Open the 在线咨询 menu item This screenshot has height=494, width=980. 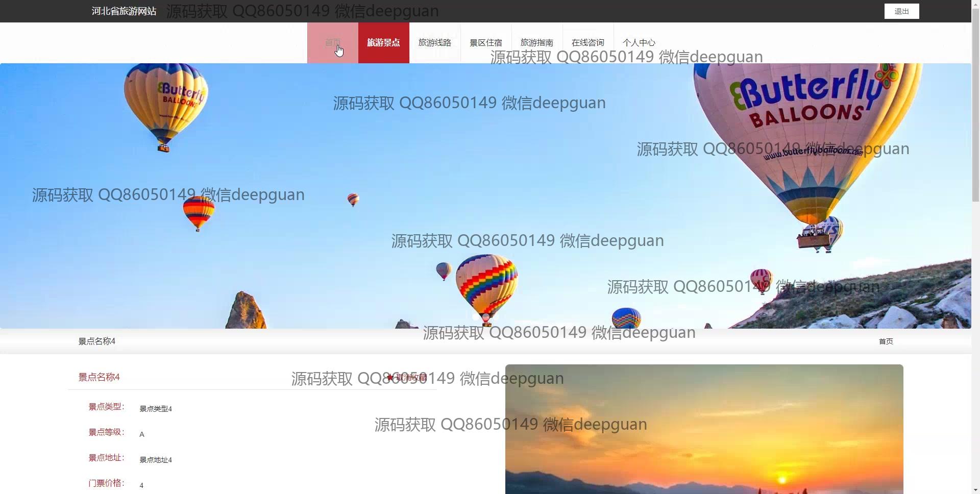point(587,43)
